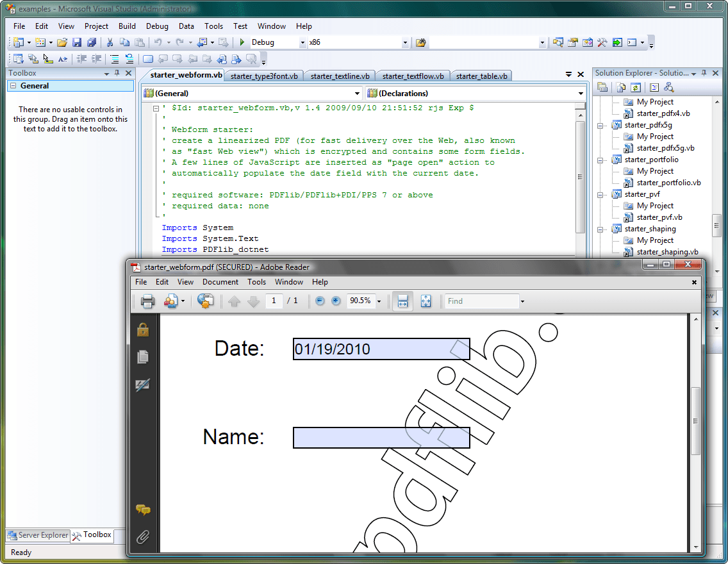Switch to the Server Explorer panel
Viewport: 728px width, 564px height.
[37, 535]
